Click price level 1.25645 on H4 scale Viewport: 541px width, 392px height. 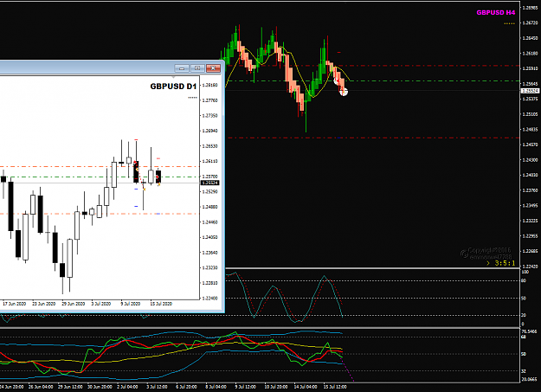coord(531,84)
